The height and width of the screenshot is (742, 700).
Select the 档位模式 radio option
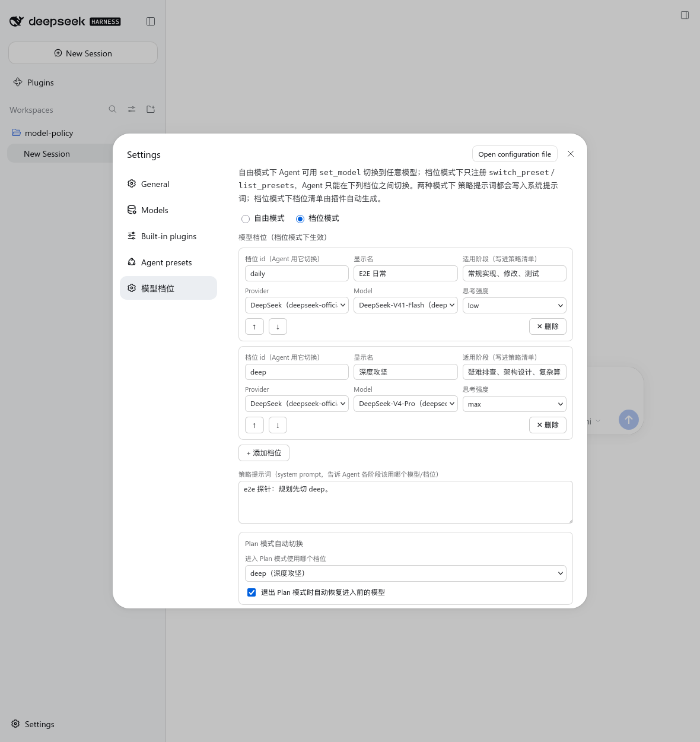(x=300, y=219)
